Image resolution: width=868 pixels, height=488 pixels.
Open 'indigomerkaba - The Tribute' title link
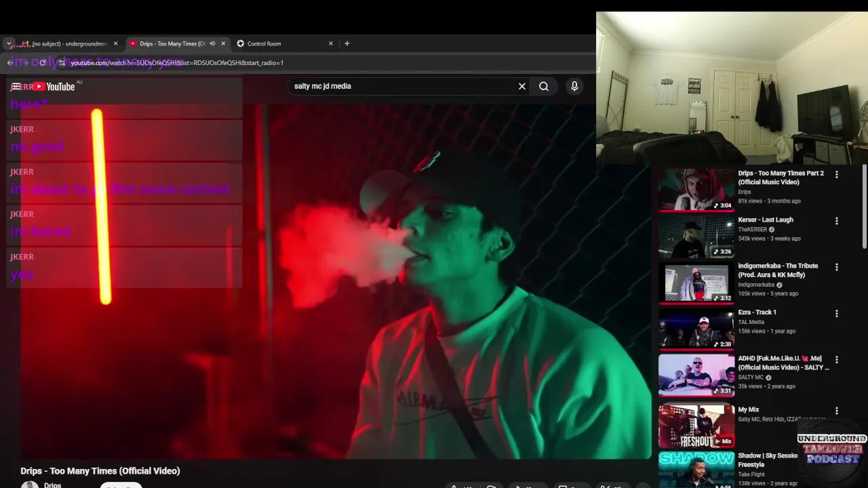(x=778, y=270)
